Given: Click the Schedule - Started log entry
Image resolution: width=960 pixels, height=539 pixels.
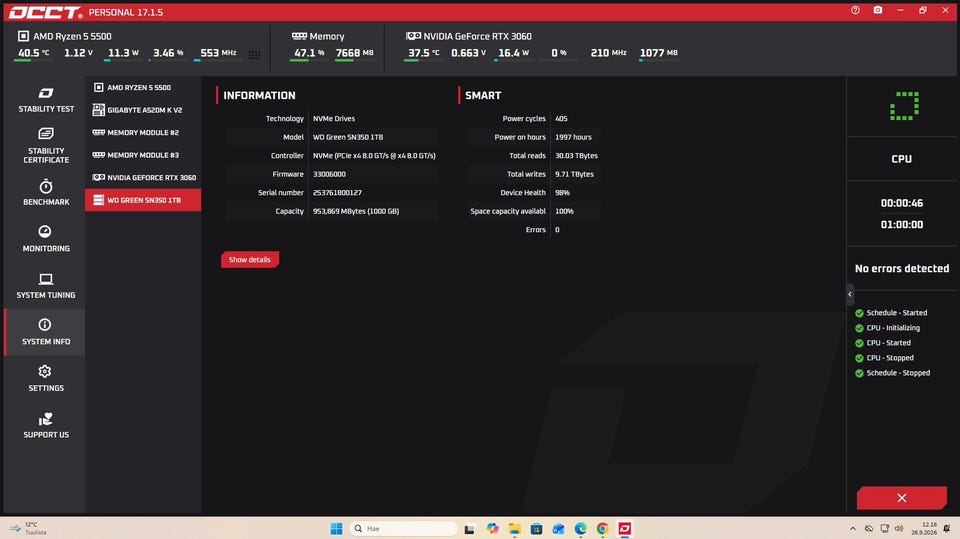Looking at the screenshot, I should (891, 313).
